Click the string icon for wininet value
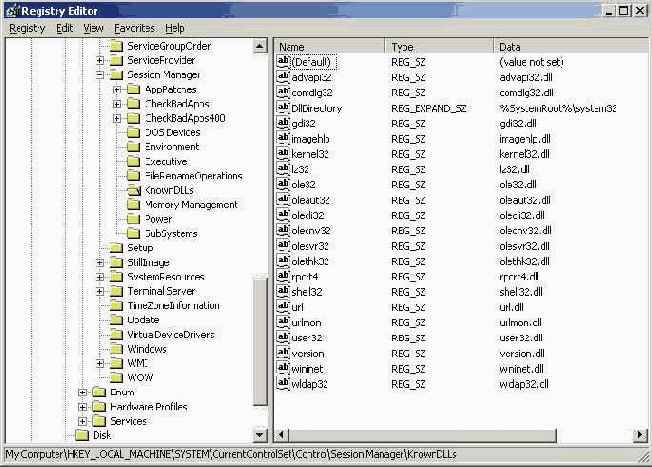This screenshot has width=652, height=467. [x=283, y=368]
